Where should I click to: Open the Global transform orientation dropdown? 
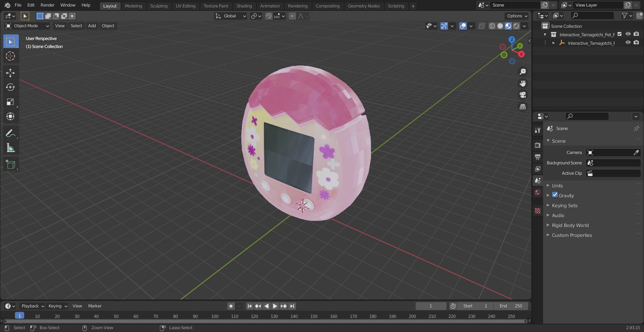point(231,16)
